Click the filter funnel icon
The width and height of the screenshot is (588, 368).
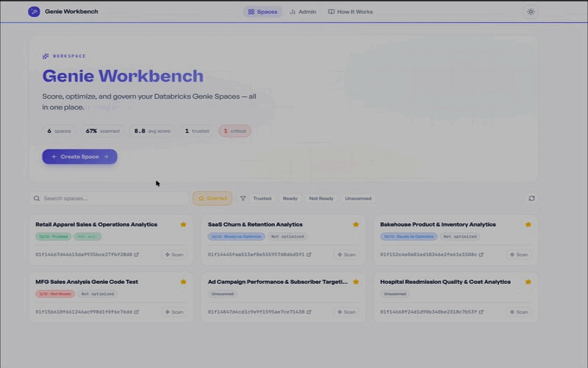click(x=243, y=198)
